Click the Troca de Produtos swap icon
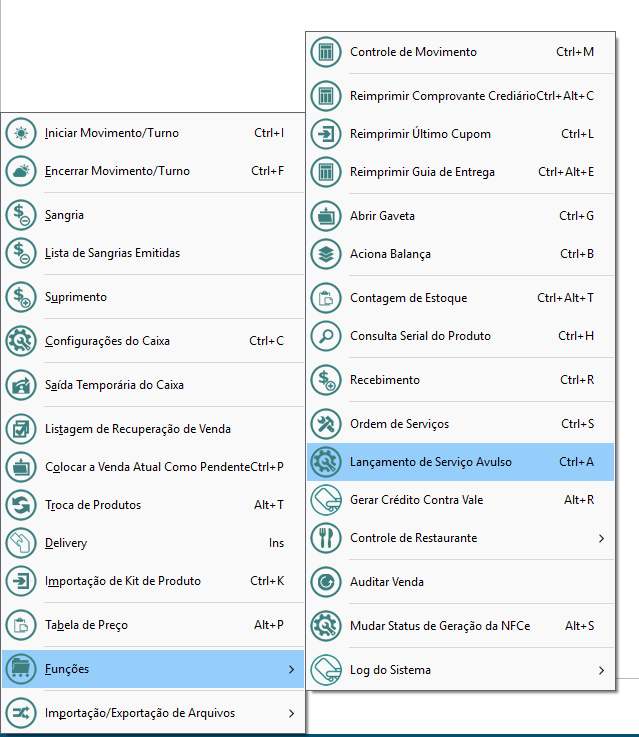 tap(21, 505)
